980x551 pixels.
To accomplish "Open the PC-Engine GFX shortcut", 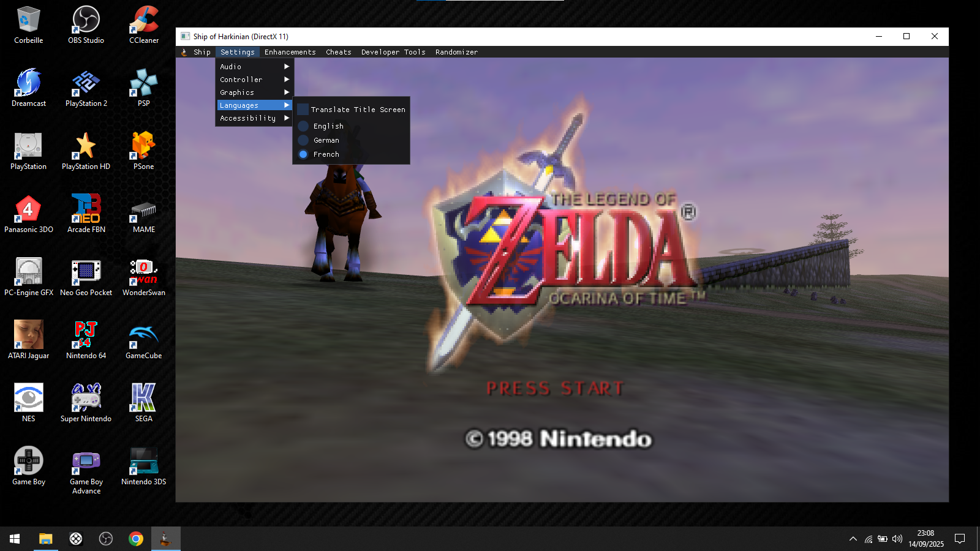I will [28, 277].
